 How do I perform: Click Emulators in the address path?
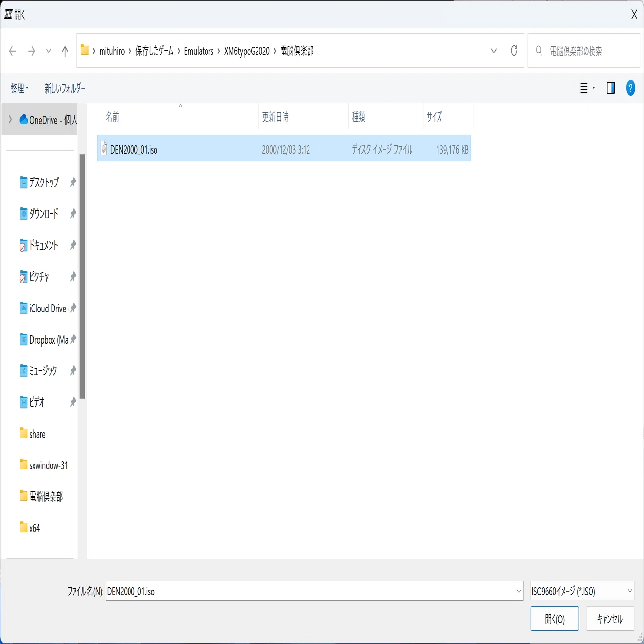coord(199,51)
